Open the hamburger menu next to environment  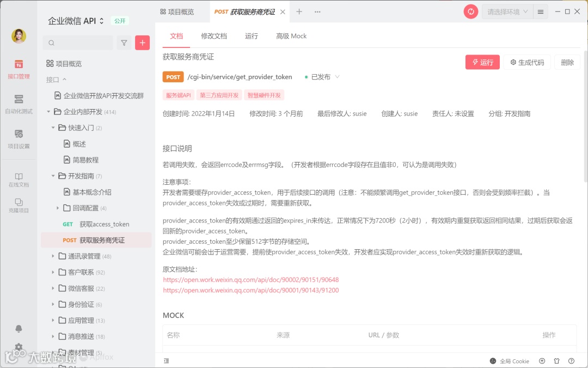(x=541, y=11)
